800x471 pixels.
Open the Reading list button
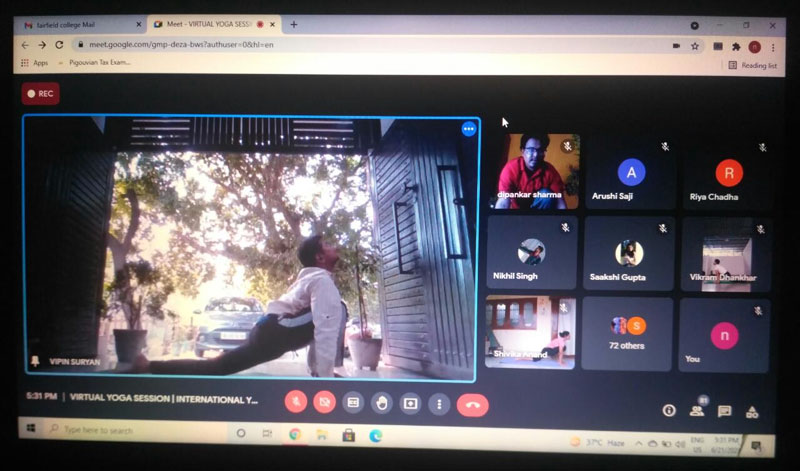coord(753,65)
